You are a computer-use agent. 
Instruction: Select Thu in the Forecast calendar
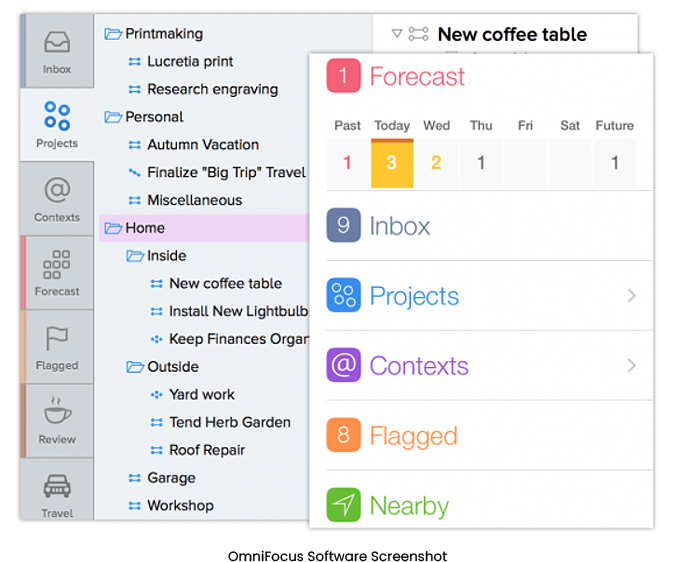coord(481,163)
